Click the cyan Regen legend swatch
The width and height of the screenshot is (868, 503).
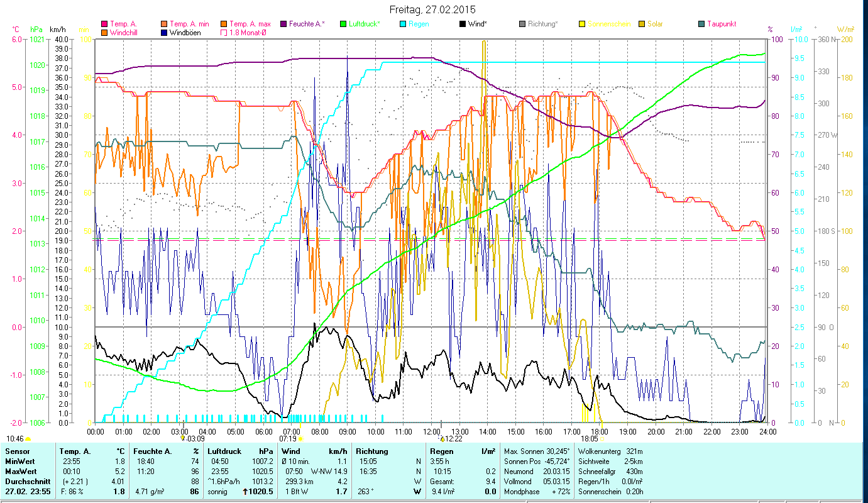click(403, 25)
